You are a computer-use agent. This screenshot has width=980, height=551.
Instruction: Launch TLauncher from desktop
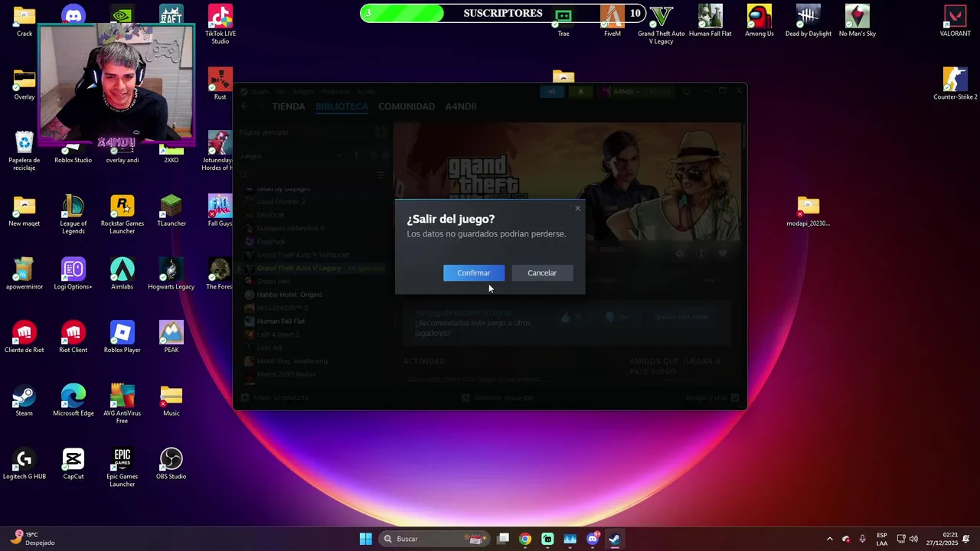click(171, 211)
